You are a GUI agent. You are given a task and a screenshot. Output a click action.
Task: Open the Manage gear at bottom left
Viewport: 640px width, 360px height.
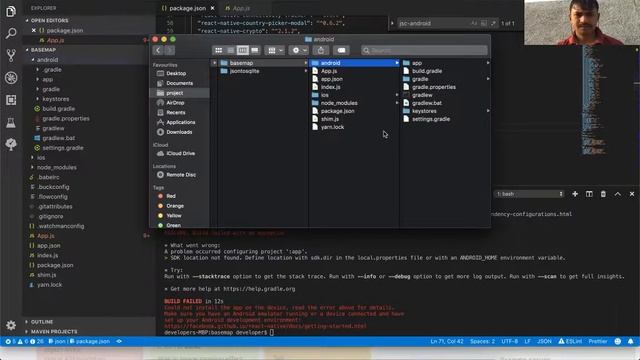pos(11,325)
